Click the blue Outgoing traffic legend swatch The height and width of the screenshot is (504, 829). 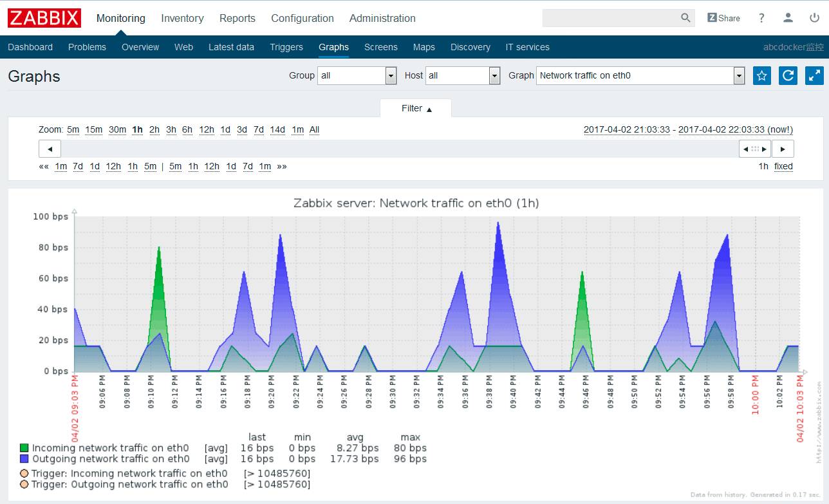click(24, 459)
